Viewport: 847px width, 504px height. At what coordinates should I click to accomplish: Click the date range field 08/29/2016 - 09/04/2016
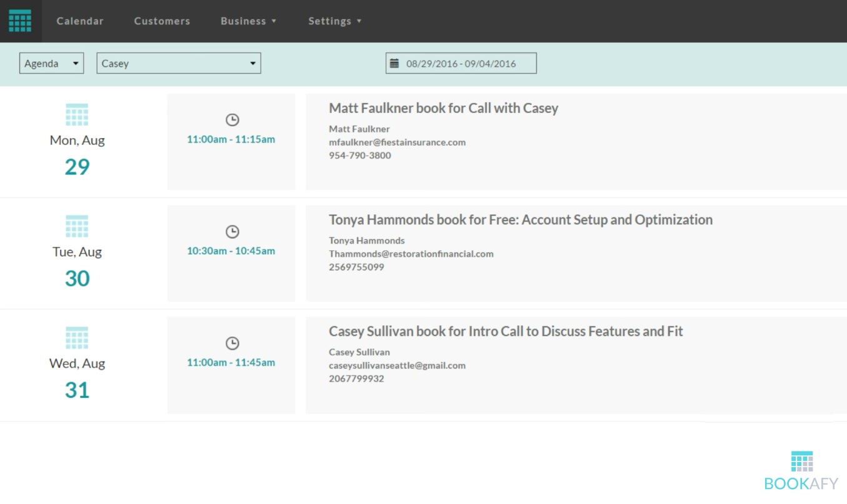tap(461, 63)
